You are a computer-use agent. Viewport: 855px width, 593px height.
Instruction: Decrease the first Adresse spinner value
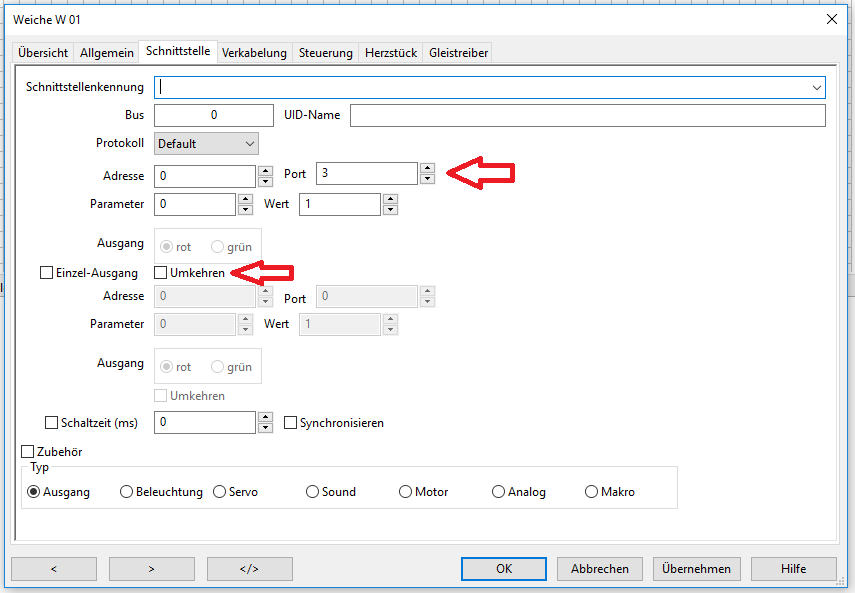265,182
